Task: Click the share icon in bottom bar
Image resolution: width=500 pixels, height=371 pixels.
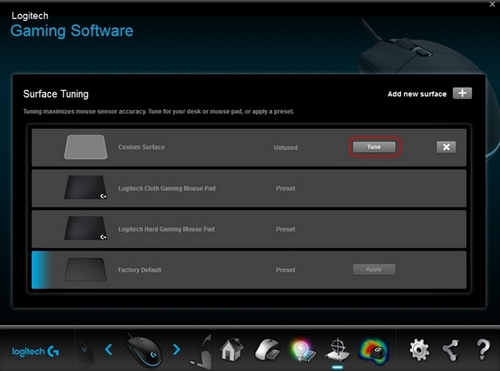Action: 451,350
